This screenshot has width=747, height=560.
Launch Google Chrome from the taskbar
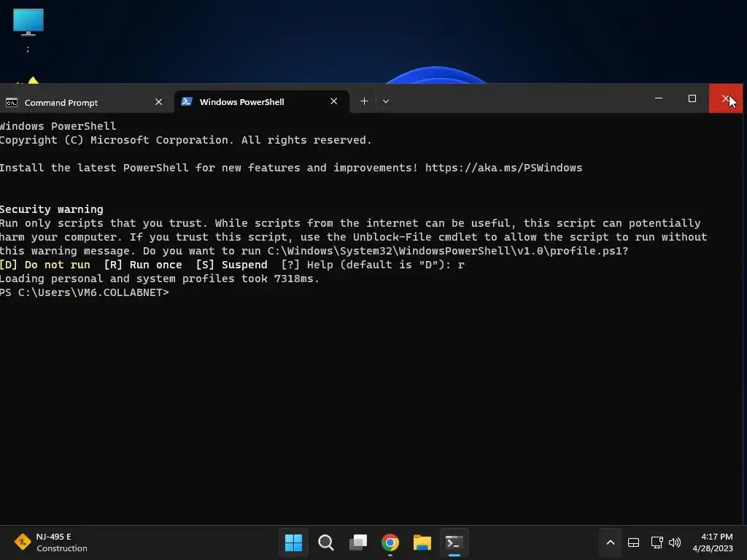click(x=390, y=542)
